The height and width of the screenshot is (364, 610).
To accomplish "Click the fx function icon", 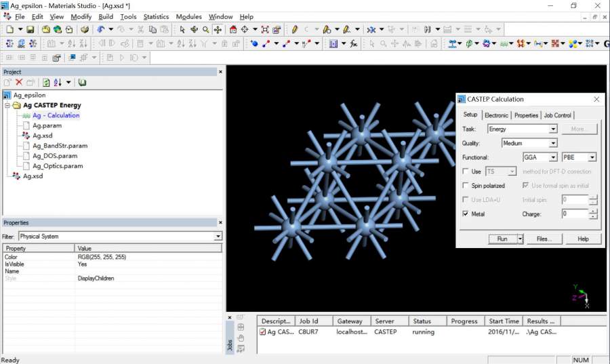I will (354, 44).
